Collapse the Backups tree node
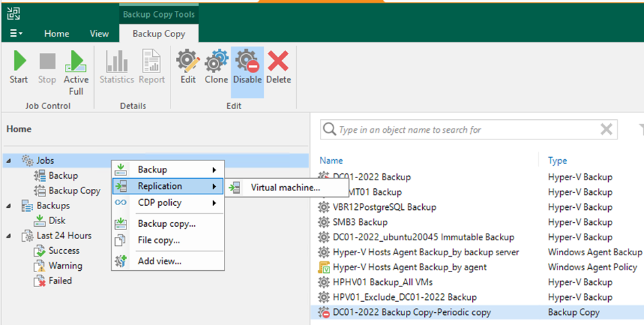Screen dimensions: 644x325 (9, 206)
